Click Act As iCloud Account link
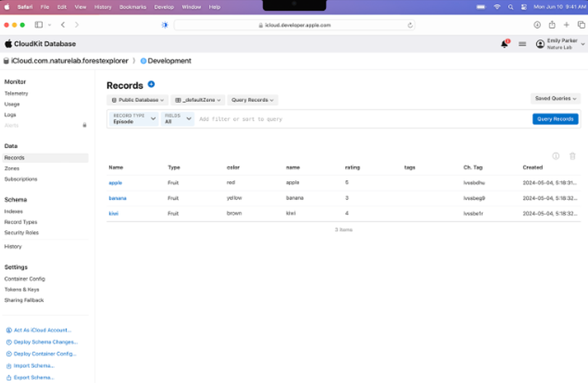 [x=39, y=330]
